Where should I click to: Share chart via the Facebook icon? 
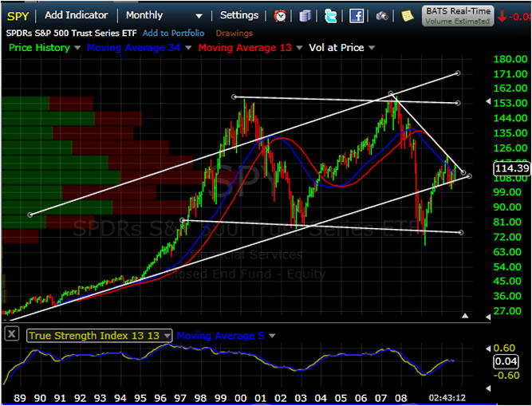(357, 16)
